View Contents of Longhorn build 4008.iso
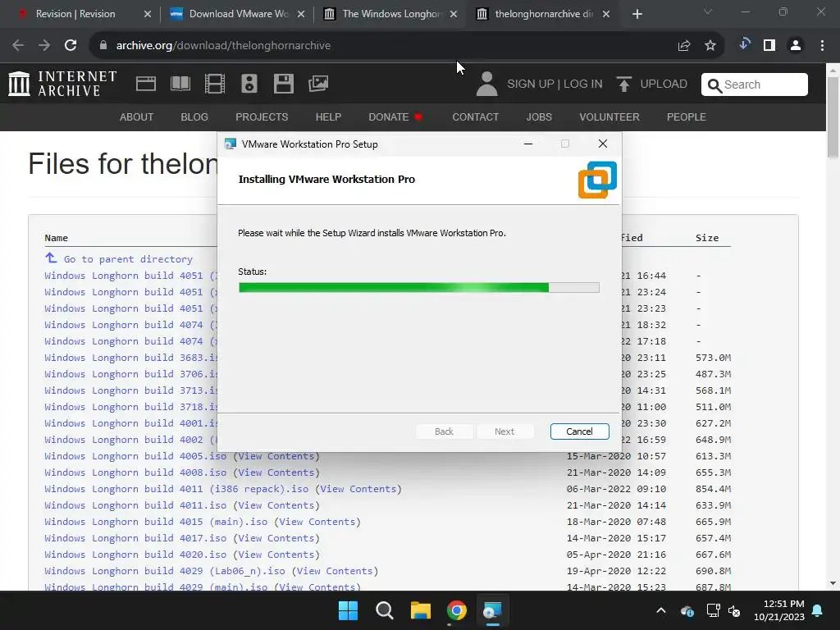 (276, 472)
